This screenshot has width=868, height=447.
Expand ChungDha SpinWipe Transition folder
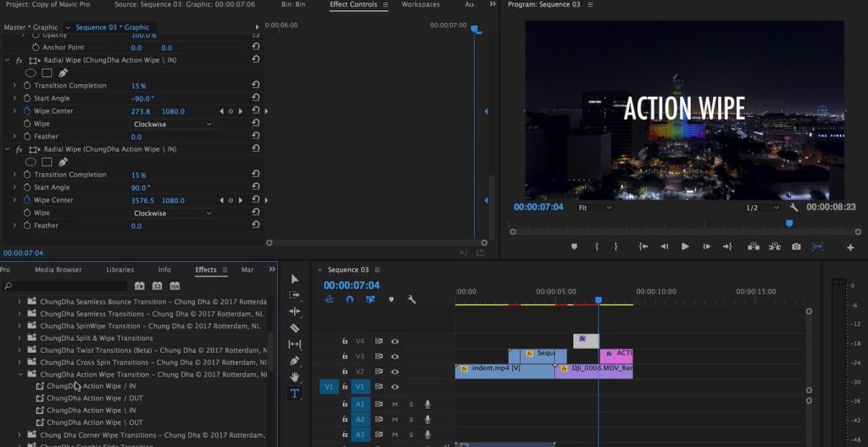[19, 327]
